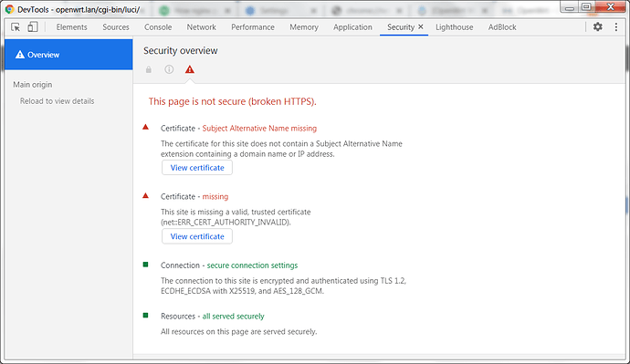The height and width of the screenshot is (364, 630).
Task: Open the Console tab
Action: [158, 27]
